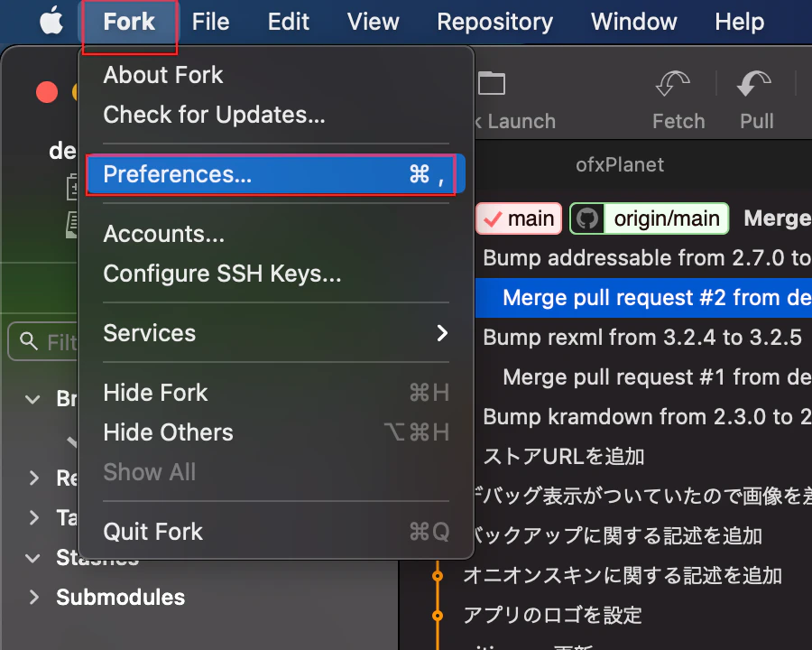Open Preferences... from the Fork menu
The height and width of the screenshot is (650, 812).
pyautogui.click(x=276, y=174)
